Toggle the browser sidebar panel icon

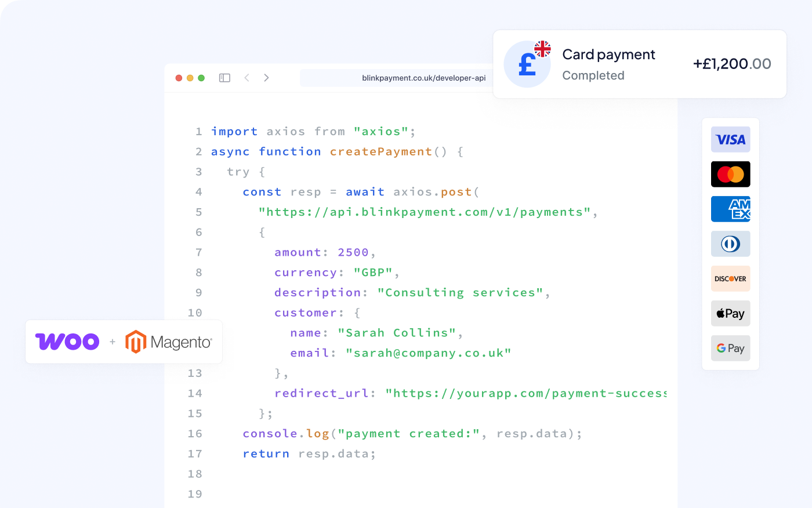tap(224, 78)
